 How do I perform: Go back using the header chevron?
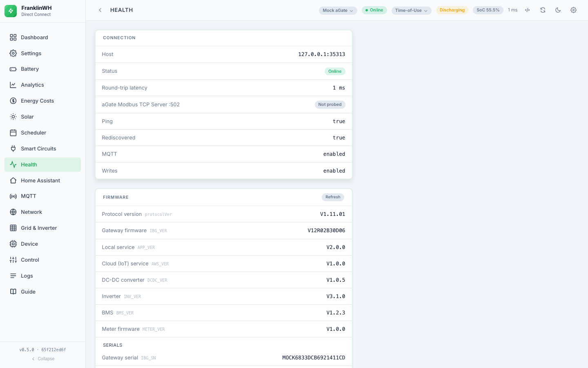[x=100, y=10]
